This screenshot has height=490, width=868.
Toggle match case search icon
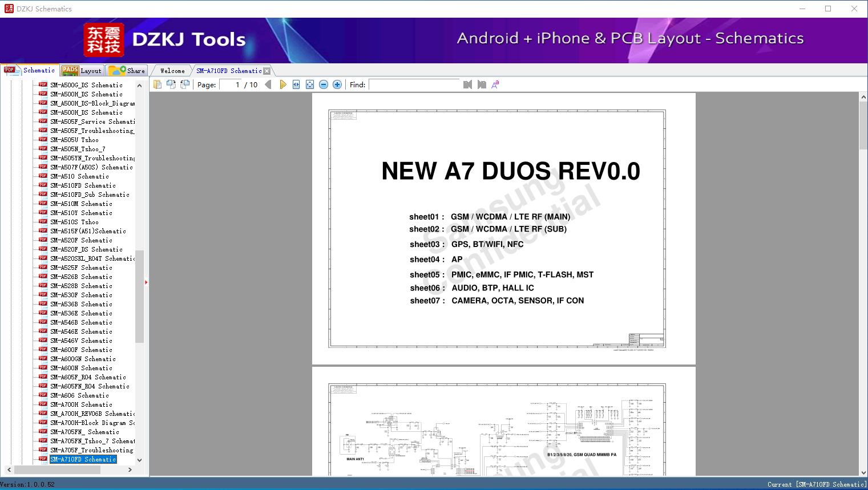pos(495,84)
